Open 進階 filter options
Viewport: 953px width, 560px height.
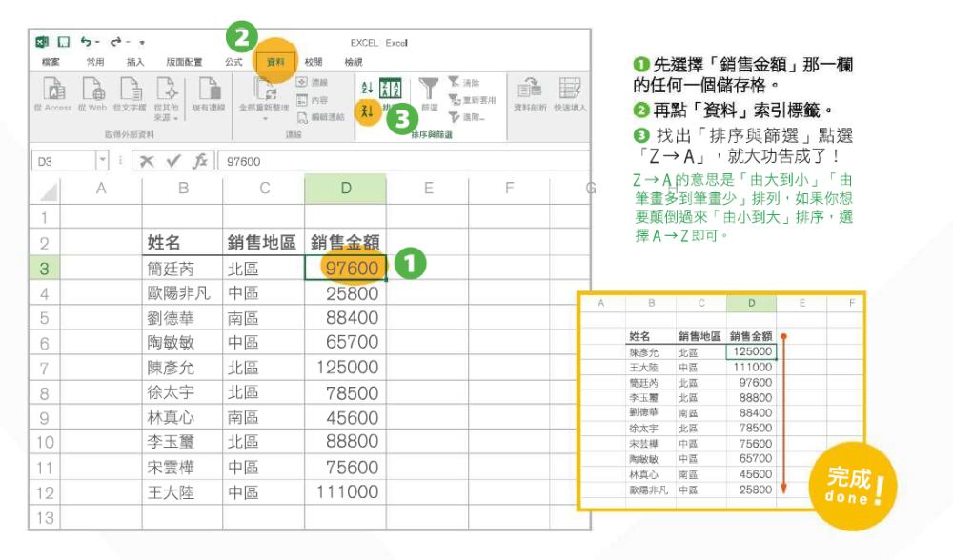(467, 117)
